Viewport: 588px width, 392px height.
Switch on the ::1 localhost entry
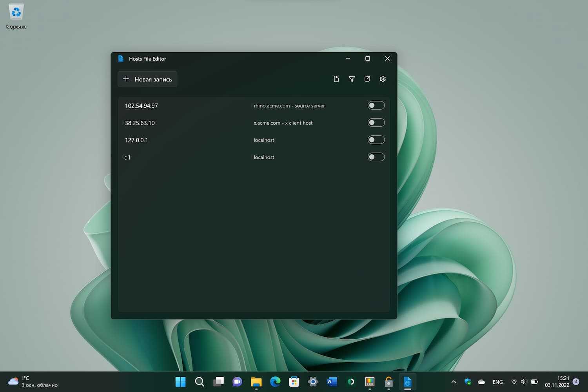[x=376, y=157]
